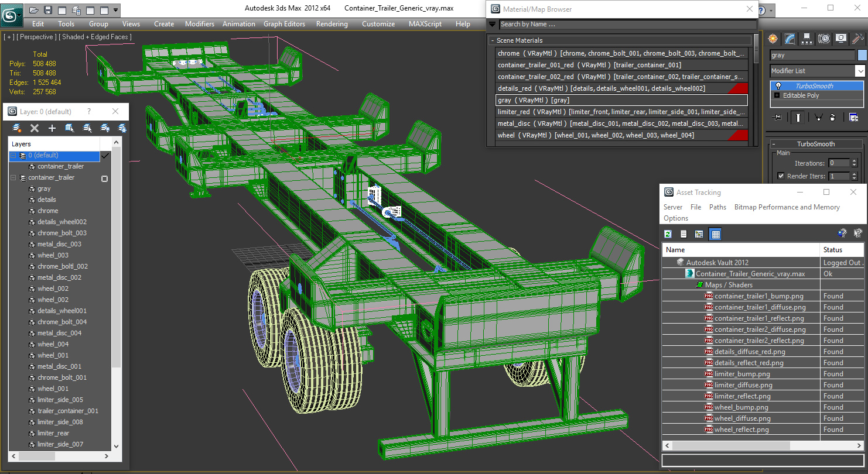Click Freeze/Unfreeze All Layers icon
This screenshot has height=474, width=868.
(122, 128)
